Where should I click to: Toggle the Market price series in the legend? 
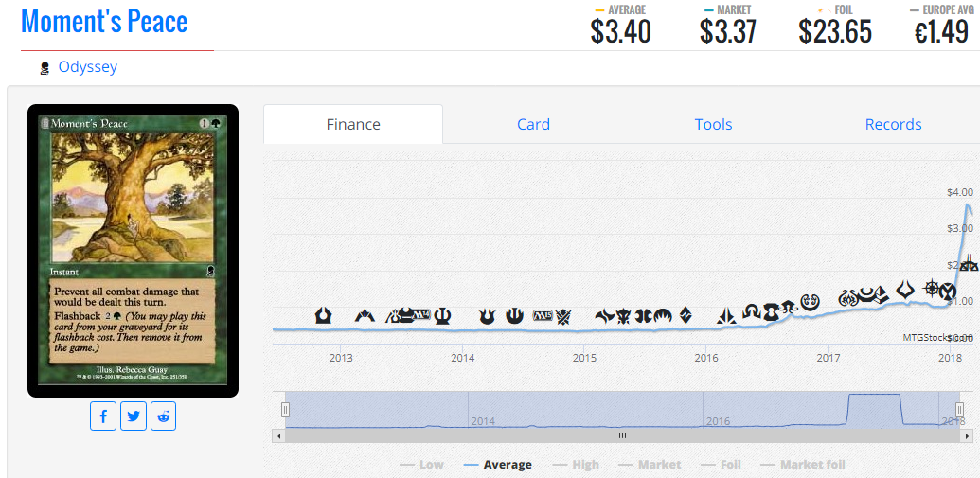(649, 464)
